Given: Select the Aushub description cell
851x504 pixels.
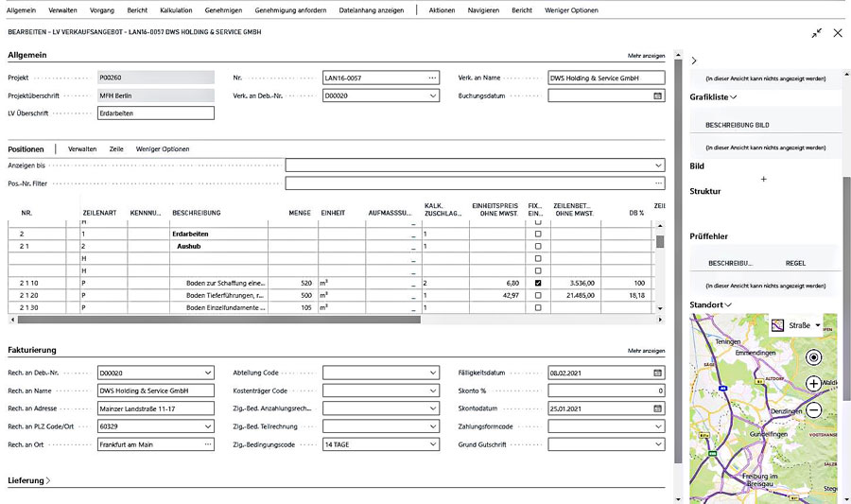Looking at the screenshot, I should (x=218, y=246).
